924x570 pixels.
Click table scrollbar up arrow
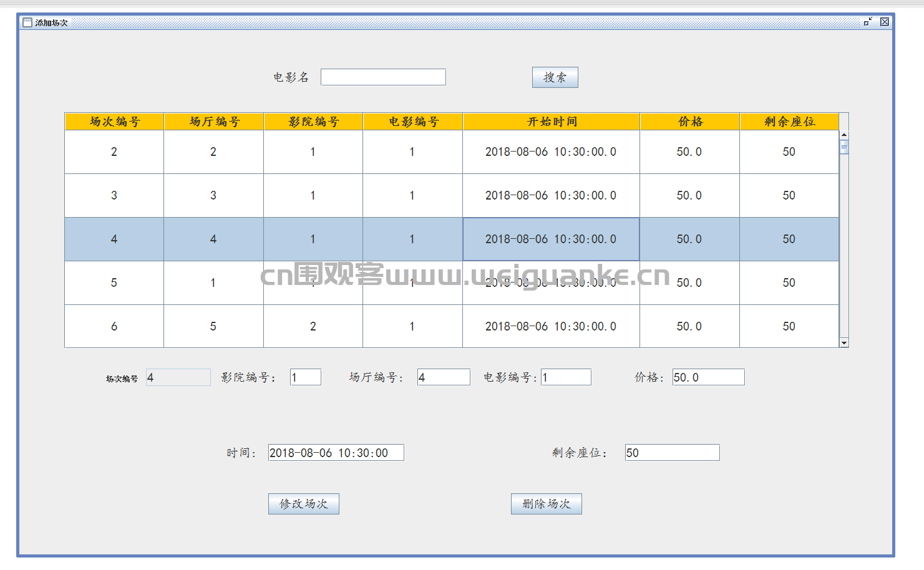(x=844, y=135)
